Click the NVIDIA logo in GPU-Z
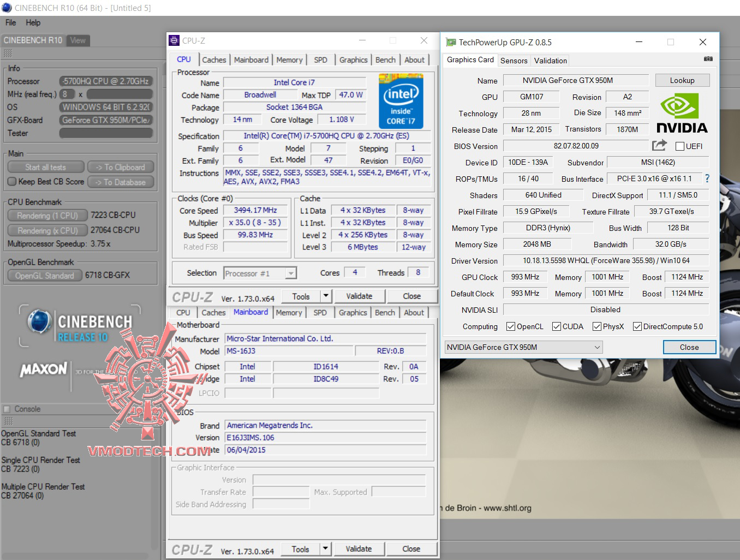This screenshot has height=560, width=740. click(682, 114)
